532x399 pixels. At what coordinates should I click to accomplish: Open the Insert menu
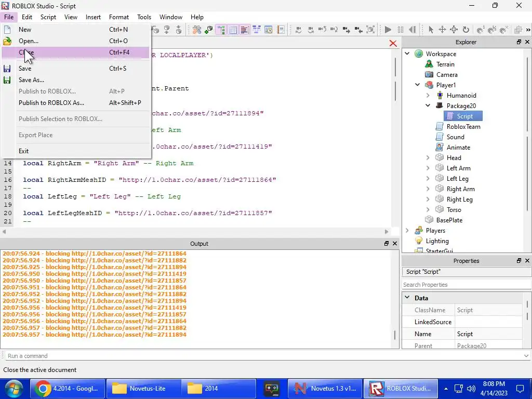[93, 17]
